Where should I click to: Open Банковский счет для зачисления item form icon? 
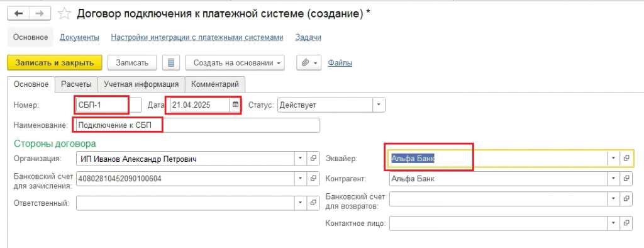click(313, 179)
